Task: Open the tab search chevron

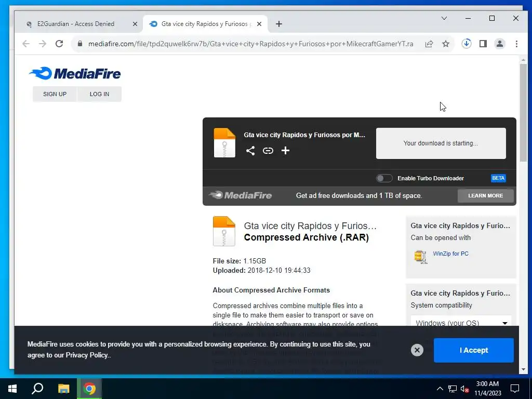Action: tap(444, 18)
